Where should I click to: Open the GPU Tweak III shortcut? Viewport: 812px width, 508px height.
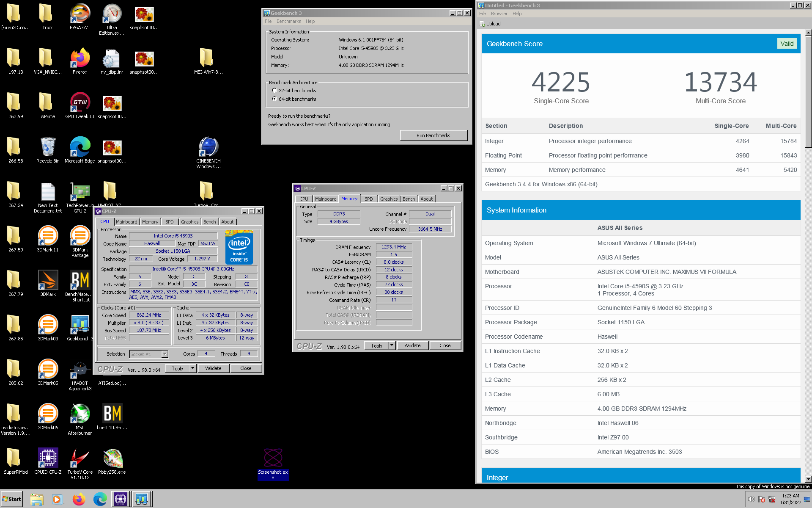point(80,106)
